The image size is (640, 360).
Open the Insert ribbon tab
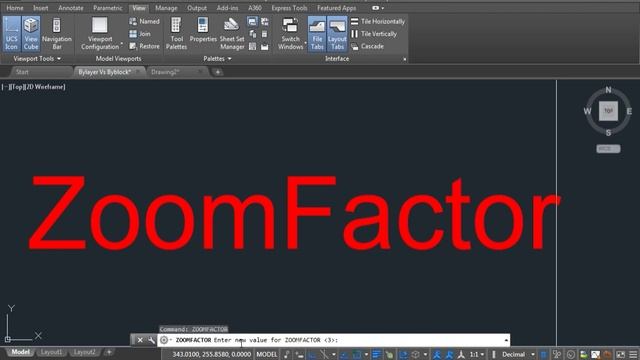40,8
